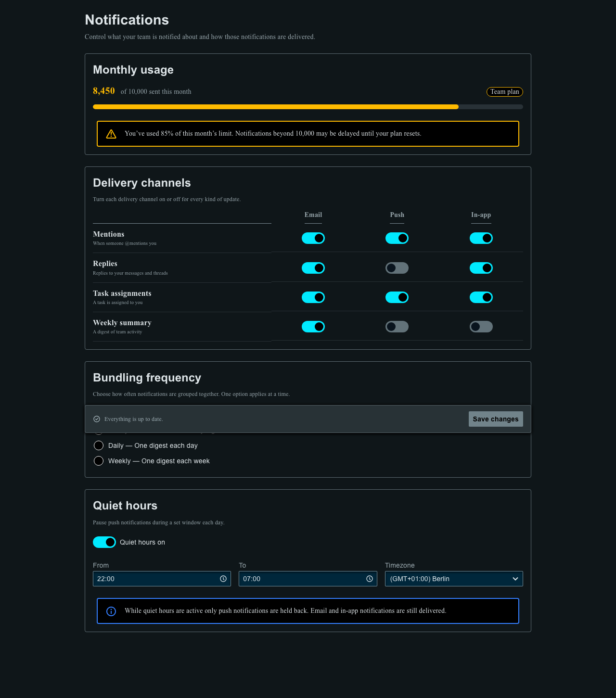Click the From time field showing 22:00
The height and width of the screenshot is (698, 616).
click(x=162, y=579)
